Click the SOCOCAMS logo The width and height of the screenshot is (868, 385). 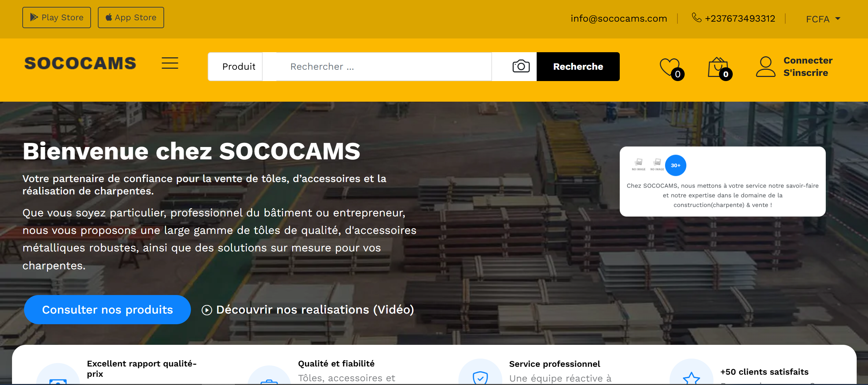pos(80,64)
